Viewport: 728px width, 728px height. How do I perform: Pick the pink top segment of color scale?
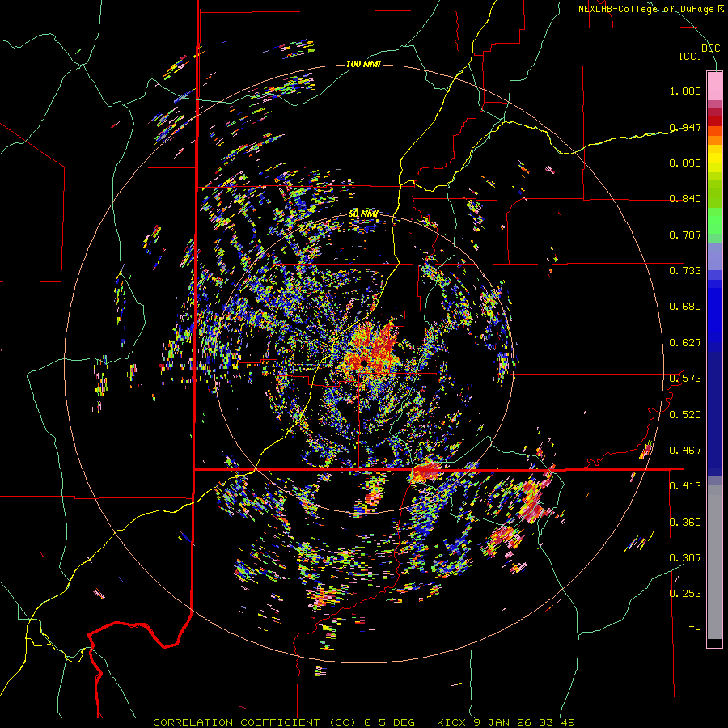click(714, 86)
